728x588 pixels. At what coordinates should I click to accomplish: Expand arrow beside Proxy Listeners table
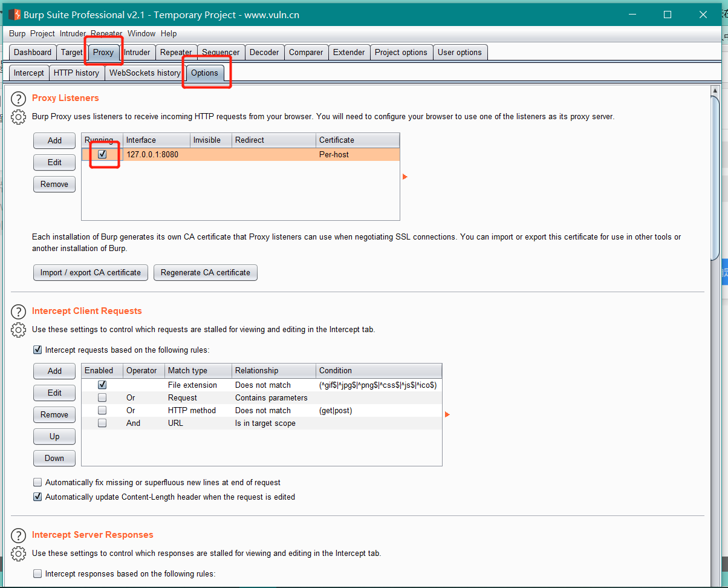click(405, 177)
